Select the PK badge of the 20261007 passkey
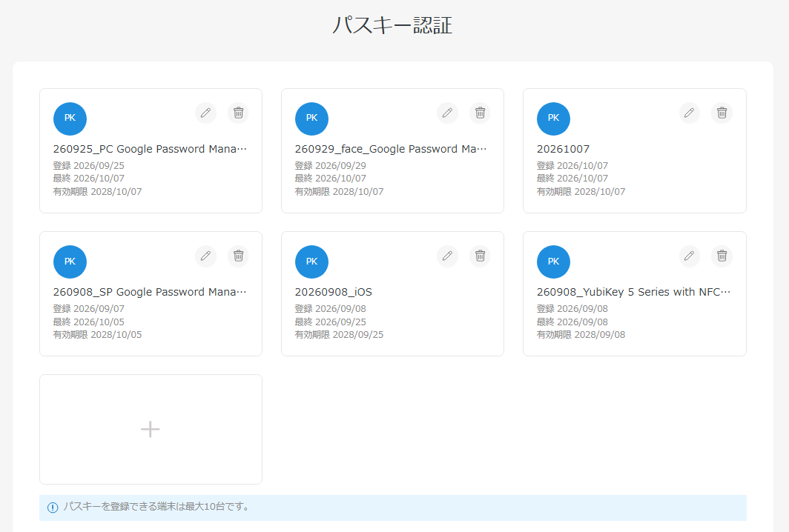 (x=553, y=119)
